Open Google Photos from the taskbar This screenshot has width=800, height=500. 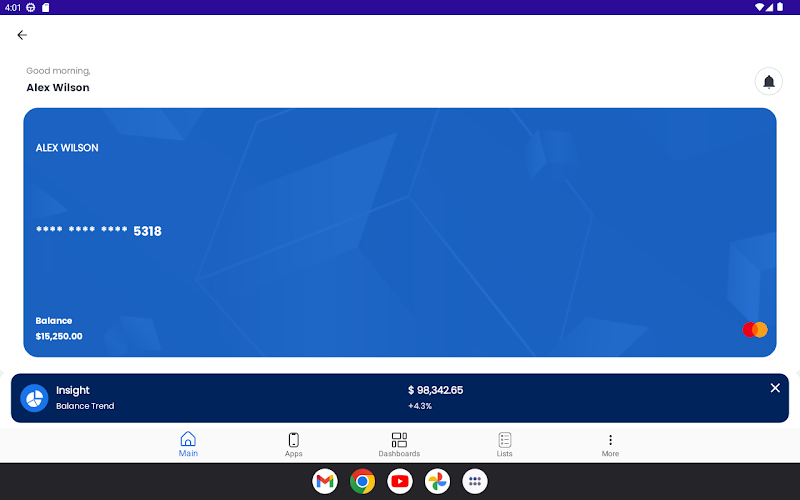tap(437, 481)
